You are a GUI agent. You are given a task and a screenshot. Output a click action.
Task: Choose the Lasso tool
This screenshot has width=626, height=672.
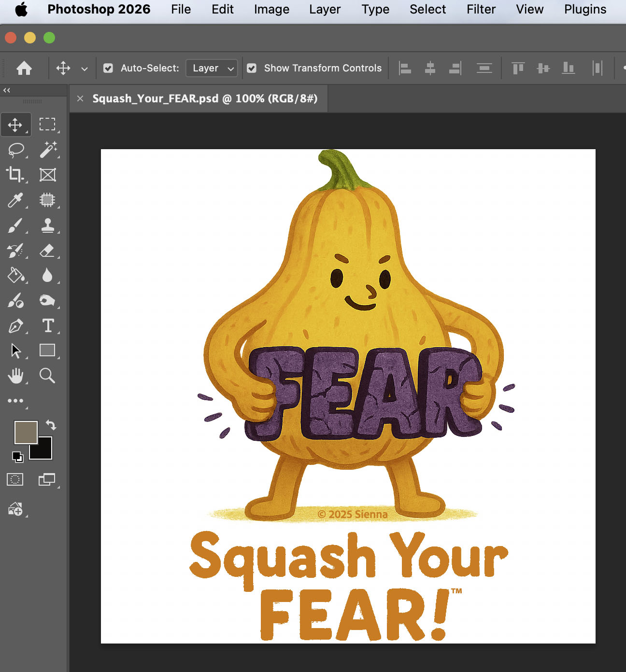pos(15,150)
